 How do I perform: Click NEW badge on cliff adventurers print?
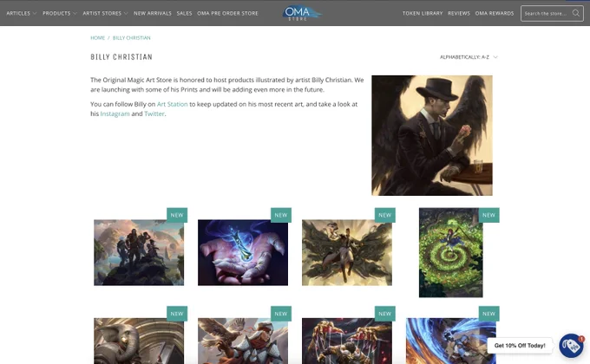click(177, 215)
